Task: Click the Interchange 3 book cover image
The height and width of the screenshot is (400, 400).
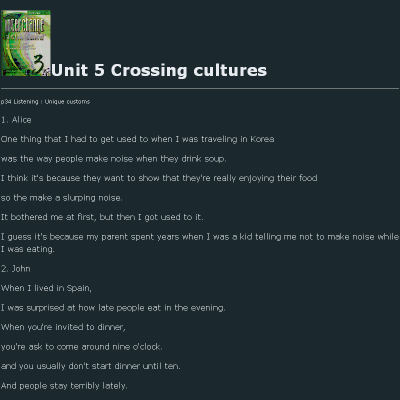Action: click(x=26, y=43)
